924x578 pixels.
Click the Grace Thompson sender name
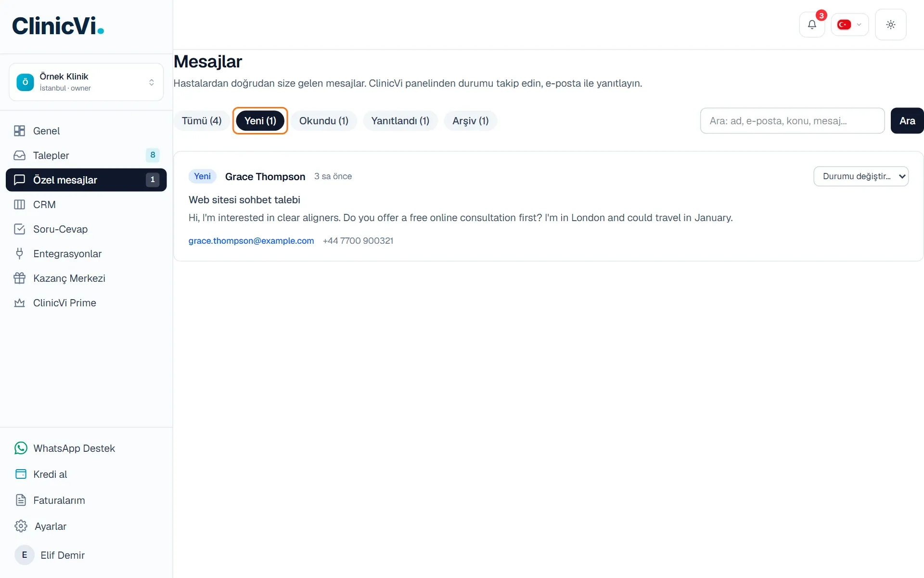pos(265,177)
